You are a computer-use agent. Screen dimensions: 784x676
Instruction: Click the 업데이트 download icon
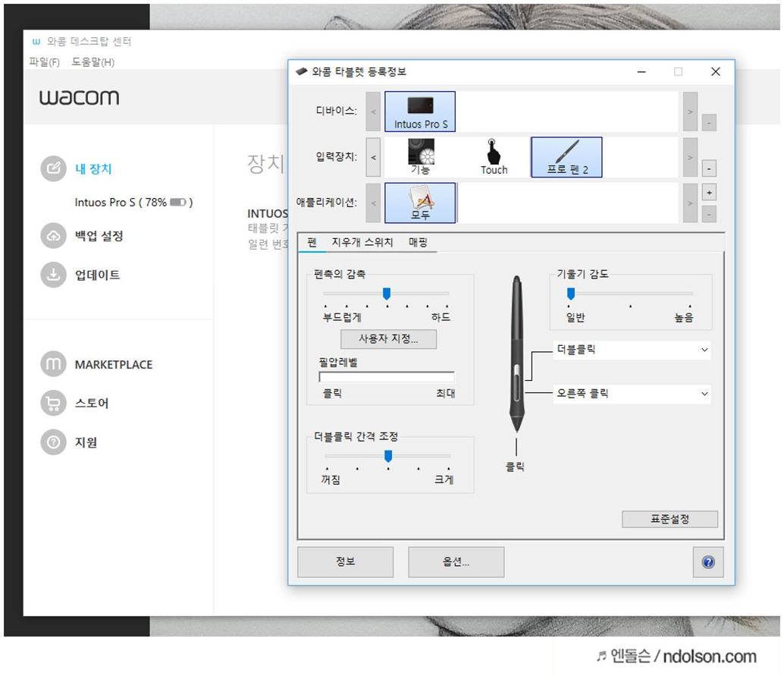(x=54, y=275)
